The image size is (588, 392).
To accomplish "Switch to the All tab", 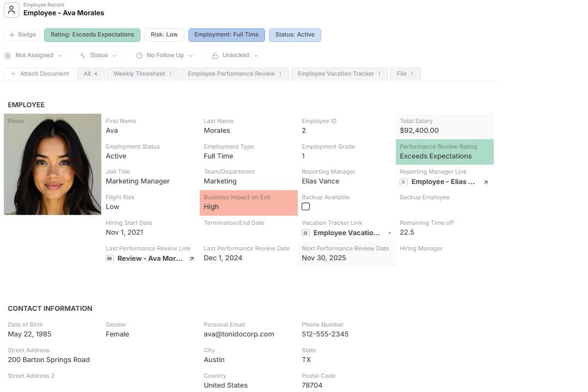I will 91,74.
